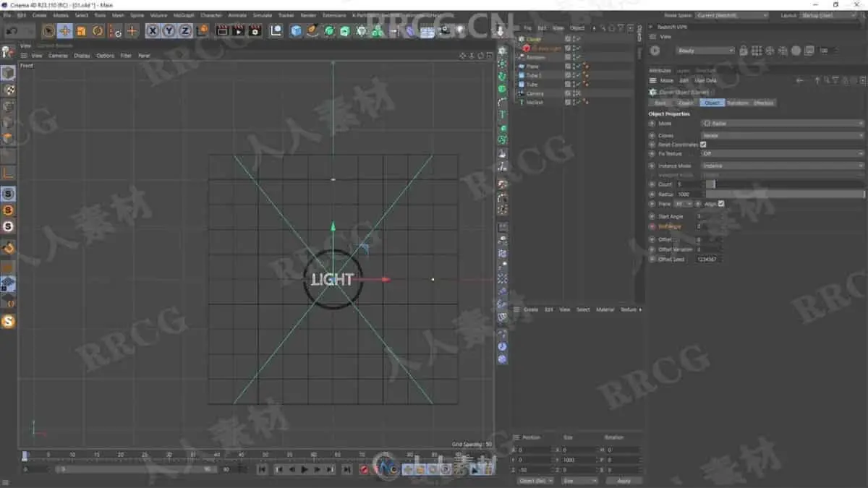This screenshot has width=868, height=488.
Task: Click back arrow in Attributes manager
Action: [x=800, y=80]
